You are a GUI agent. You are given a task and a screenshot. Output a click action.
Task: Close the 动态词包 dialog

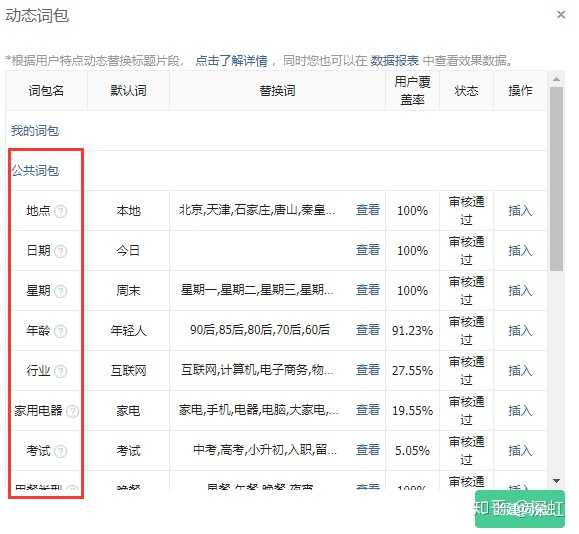point(561,14)
